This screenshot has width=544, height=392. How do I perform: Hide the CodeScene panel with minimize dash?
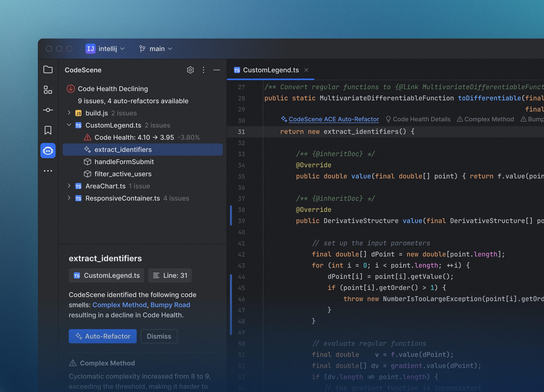coord(217,70)
